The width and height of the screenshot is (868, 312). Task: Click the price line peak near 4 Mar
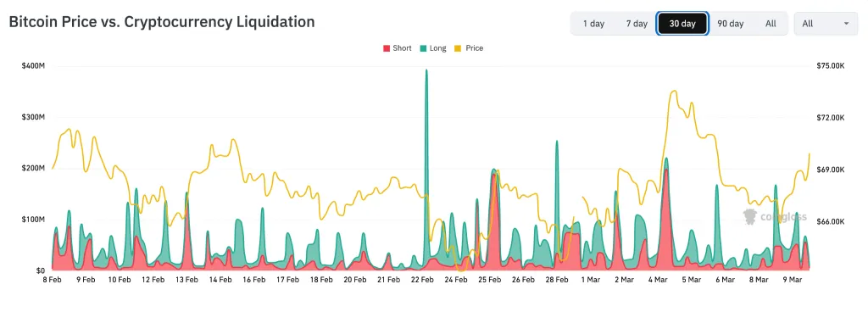(x=674, y=92)
